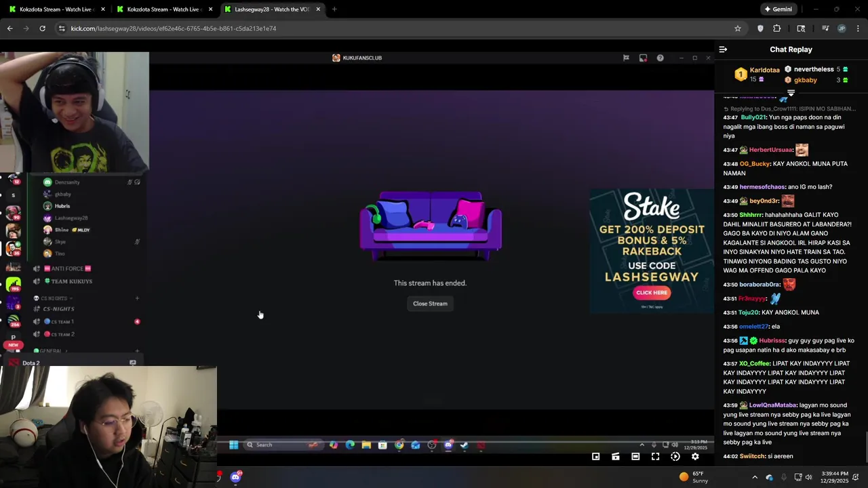Open the notification bell in system tray
This screenshot has height=488, width=868.
click(856, 477)
